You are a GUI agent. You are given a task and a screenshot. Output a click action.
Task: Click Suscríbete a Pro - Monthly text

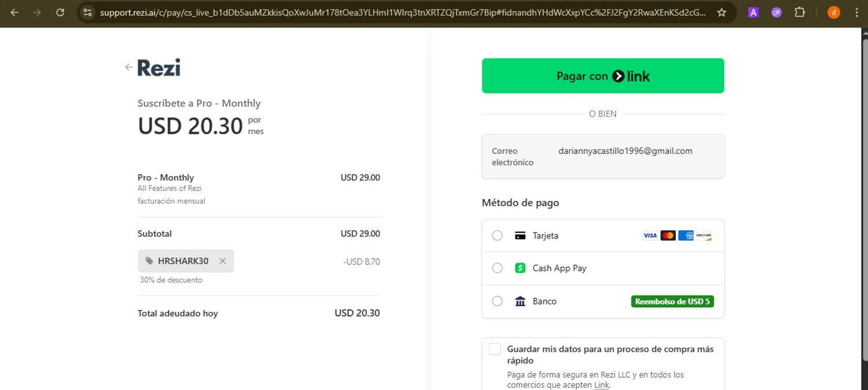pyautogui.click(x=199, y=103)
